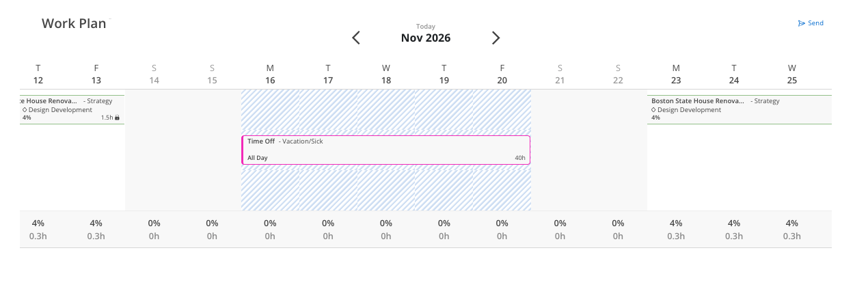
Task: Click the diamond phase icon on the Thursday 12 entry
Action: tap(25, 110)
